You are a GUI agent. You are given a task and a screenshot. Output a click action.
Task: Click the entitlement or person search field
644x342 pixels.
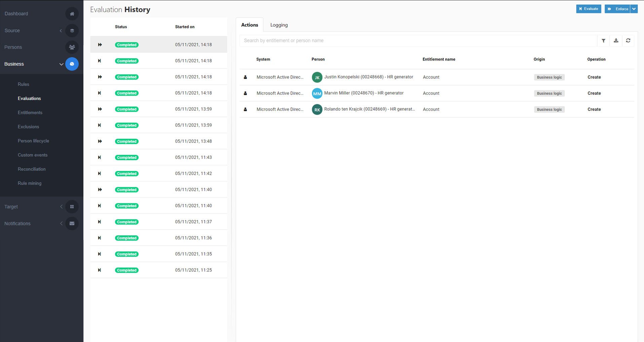[417, 41]
